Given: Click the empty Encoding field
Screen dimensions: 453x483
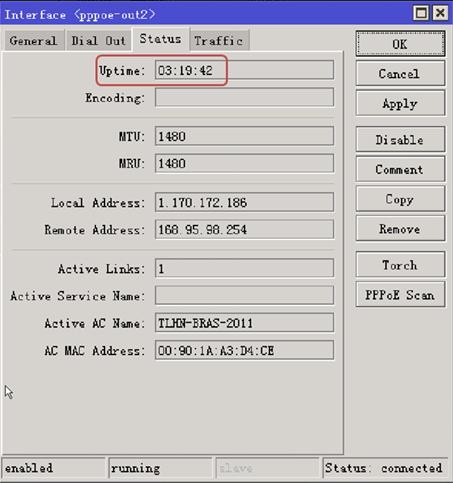Looking at the screenshot, I should [244, 97].
